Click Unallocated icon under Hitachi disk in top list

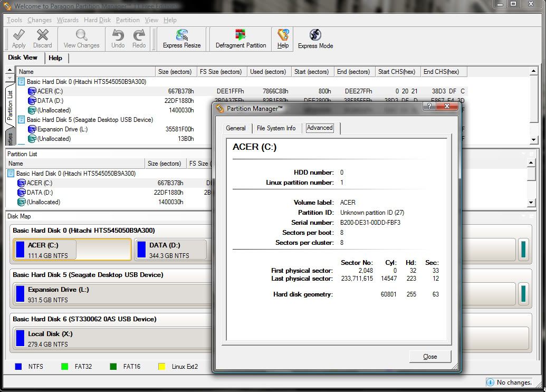pos(32,110)
